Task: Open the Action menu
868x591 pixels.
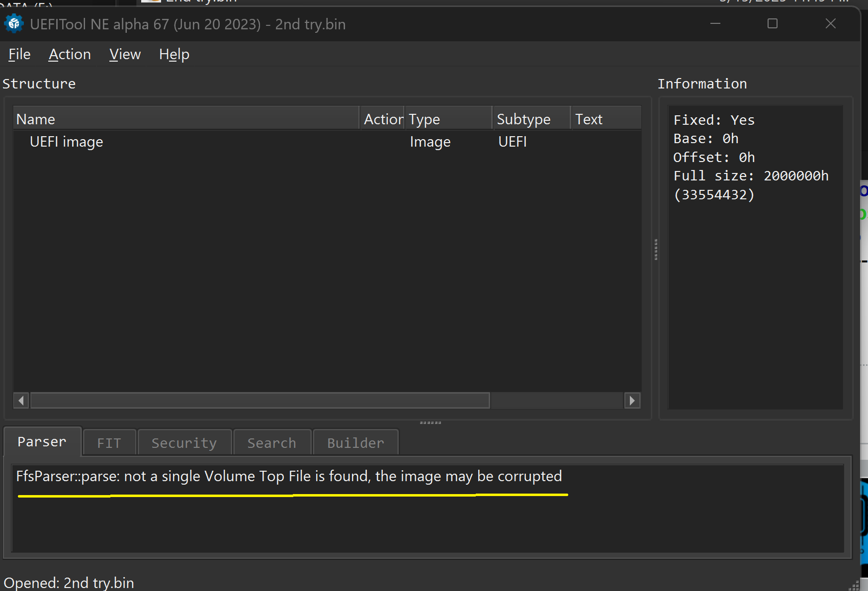Action: tap(70, 54)
